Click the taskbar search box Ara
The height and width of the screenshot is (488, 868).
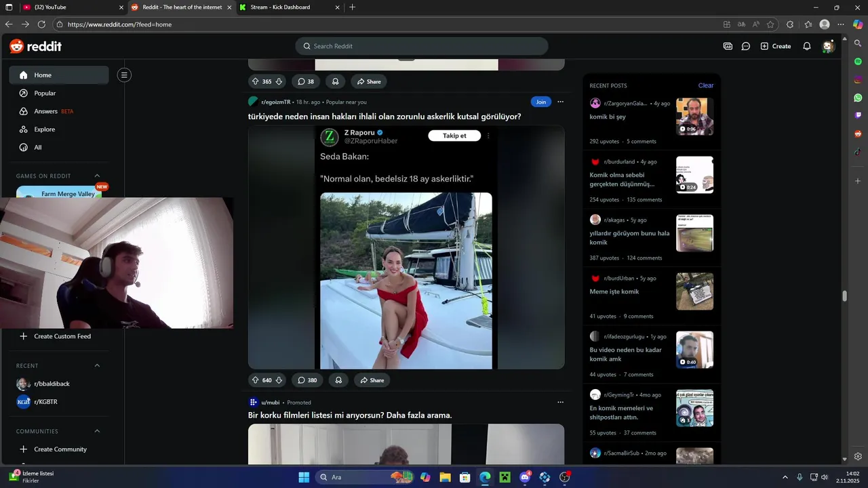pyautogui.click(x=365, y=477)
